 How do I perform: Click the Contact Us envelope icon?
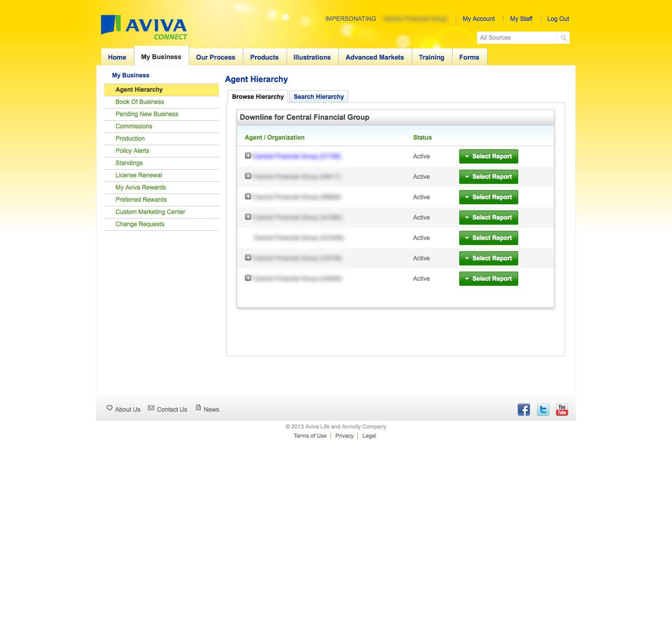point(151,408)
